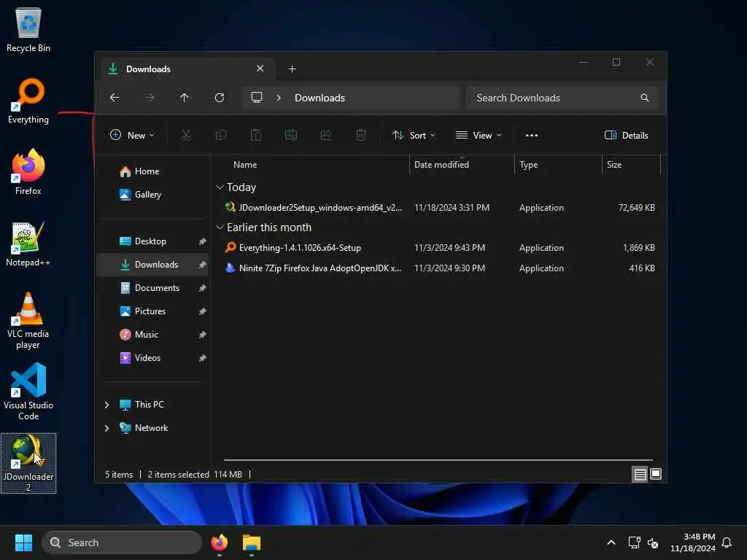
Task: Expand the Network tree node
Action: (107, 428)
